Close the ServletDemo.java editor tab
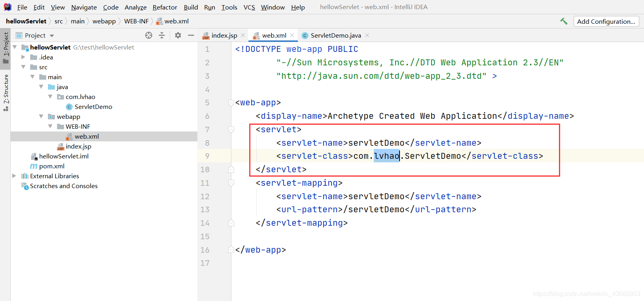The width and height of the screenshot is (644, 301). pyautogui.click(x=367, y=35)
